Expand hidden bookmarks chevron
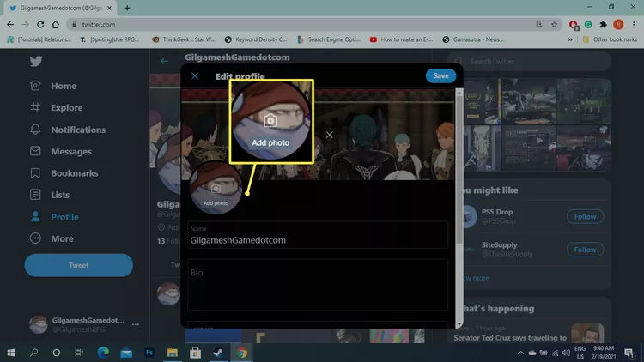644x362 pixels. pyautogui.click(x=570, y=39)
